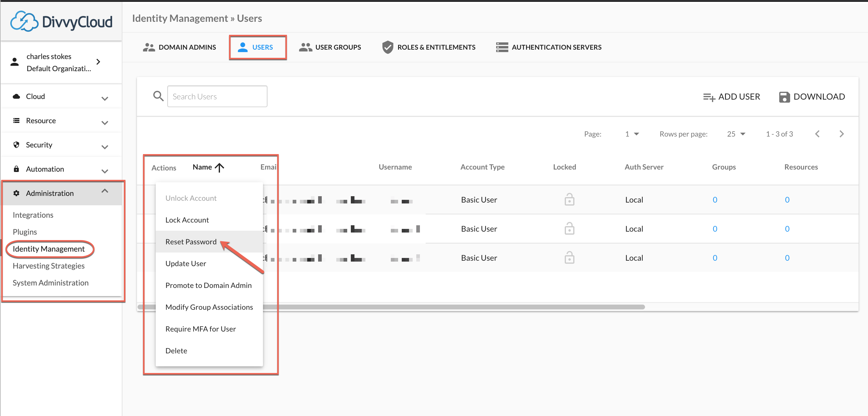Switch to Authentication Servers tab
This screenshot has width=868, height=416.
(549, 47)
